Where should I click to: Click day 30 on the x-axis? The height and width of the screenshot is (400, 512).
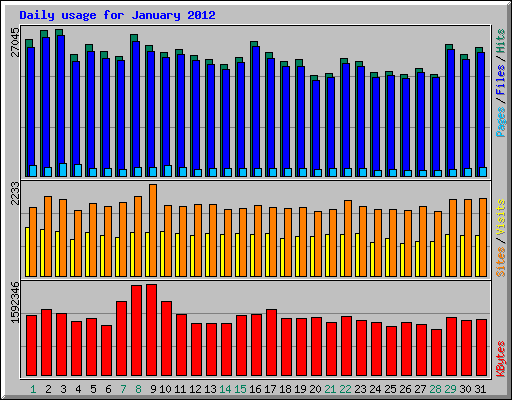click(465, 389)
